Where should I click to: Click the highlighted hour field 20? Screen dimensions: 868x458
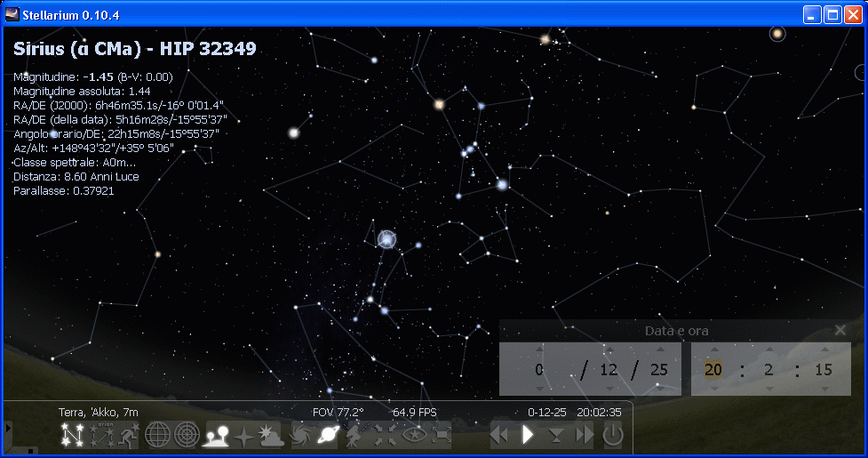point(713,369)
